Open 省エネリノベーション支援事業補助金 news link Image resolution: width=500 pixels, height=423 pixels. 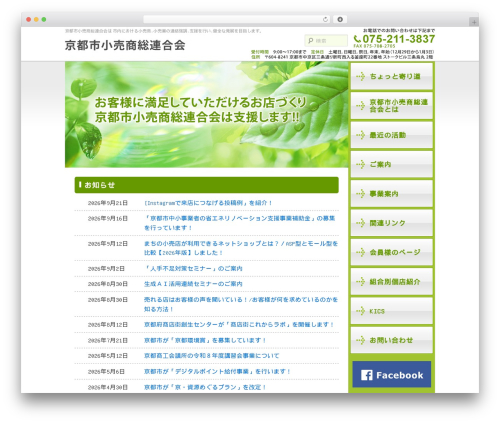tap(239, 223)
